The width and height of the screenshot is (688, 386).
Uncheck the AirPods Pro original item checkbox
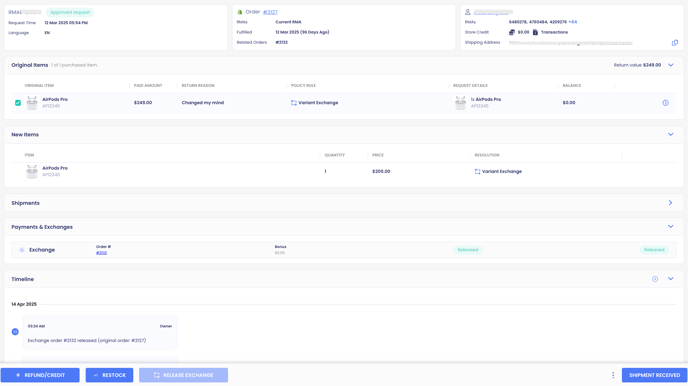tap(18, 103)
